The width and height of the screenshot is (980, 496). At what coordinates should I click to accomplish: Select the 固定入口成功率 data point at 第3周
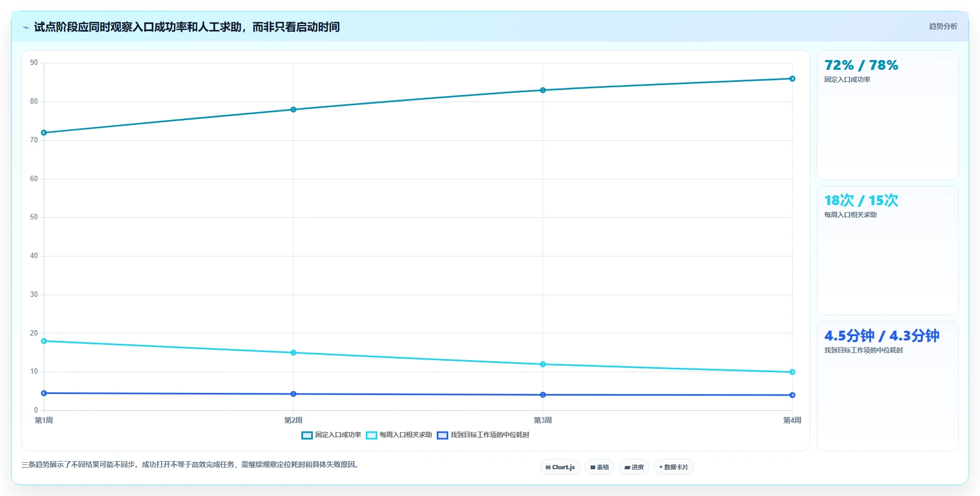tap(543, 90)
